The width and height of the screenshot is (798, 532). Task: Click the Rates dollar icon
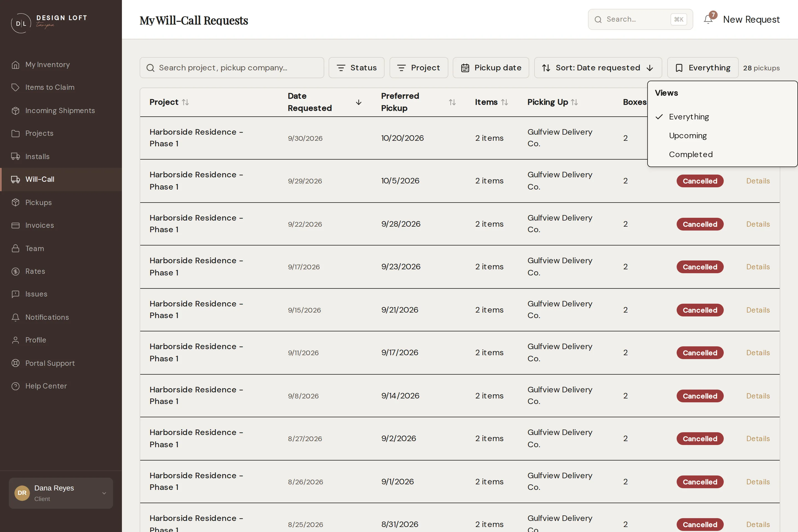click(15, 271)
